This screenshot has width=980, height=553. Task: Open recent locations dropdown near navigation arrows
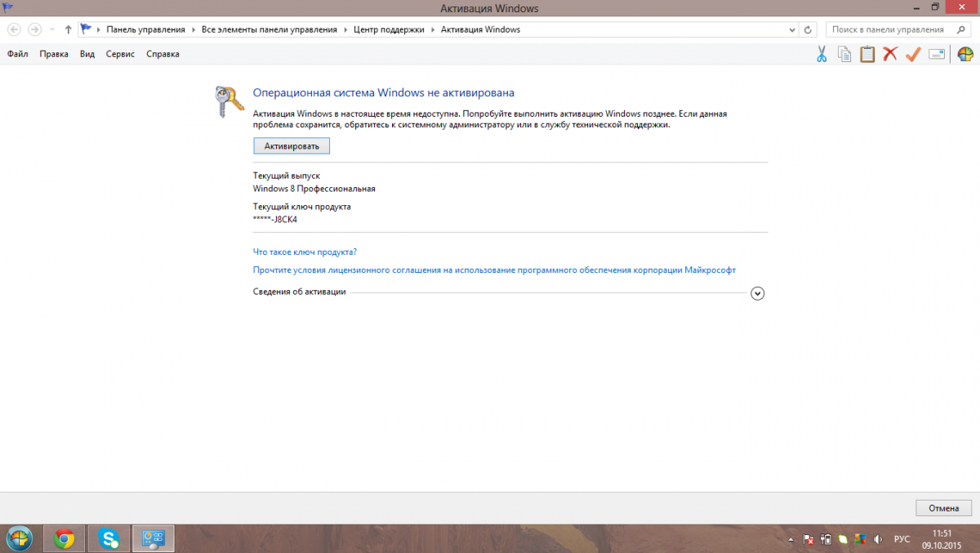click(x=53, y=29)
